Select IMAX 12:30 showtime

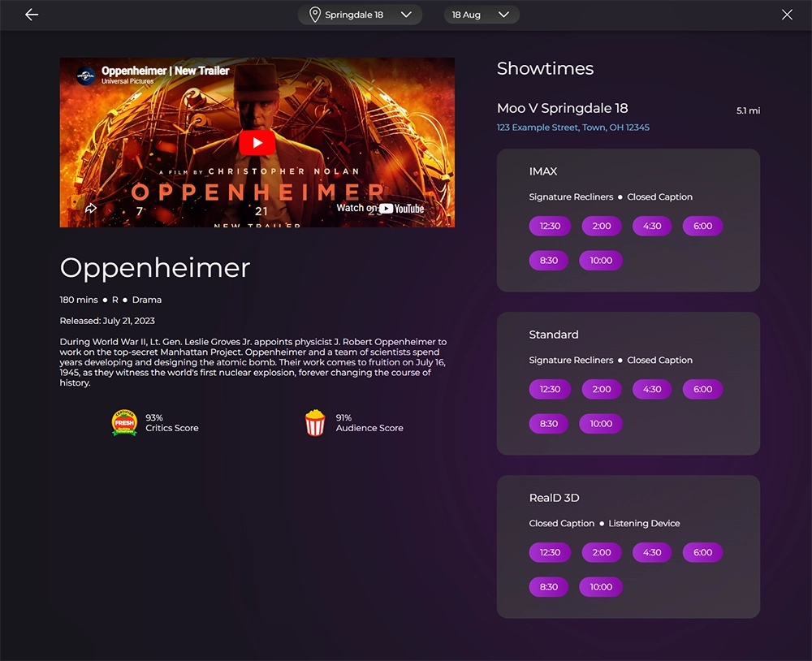(x=550, y=226)
